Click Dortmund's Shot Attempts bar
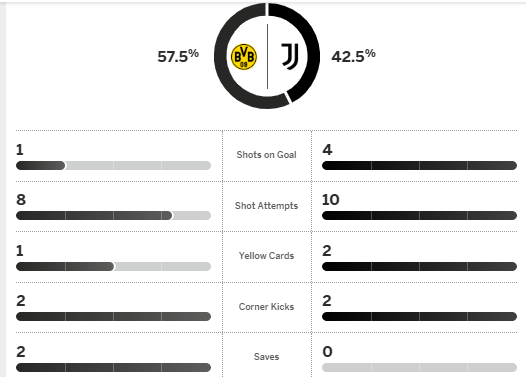The image size is (526, 377). [x=113, y=215]
